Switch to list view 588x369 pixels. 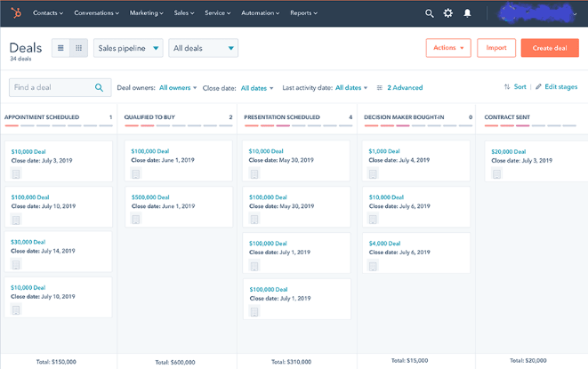60,48
